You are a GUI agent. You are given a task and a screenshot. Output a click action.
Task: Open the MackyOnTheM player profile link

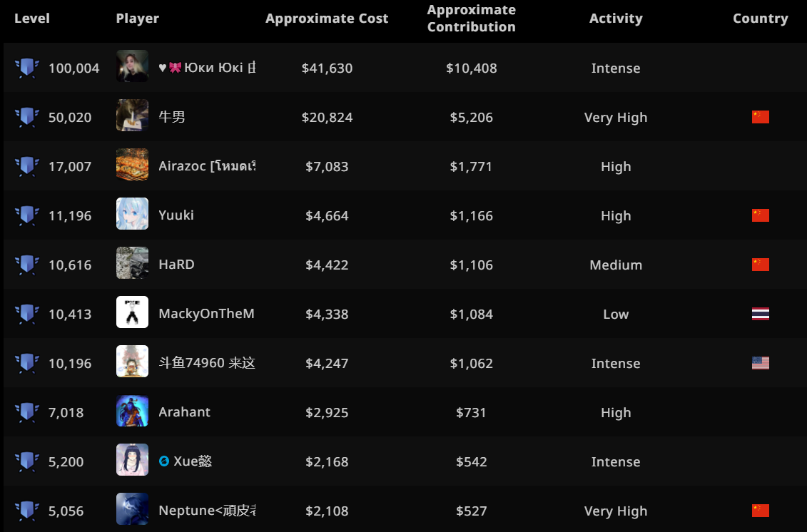click(206, 314)
